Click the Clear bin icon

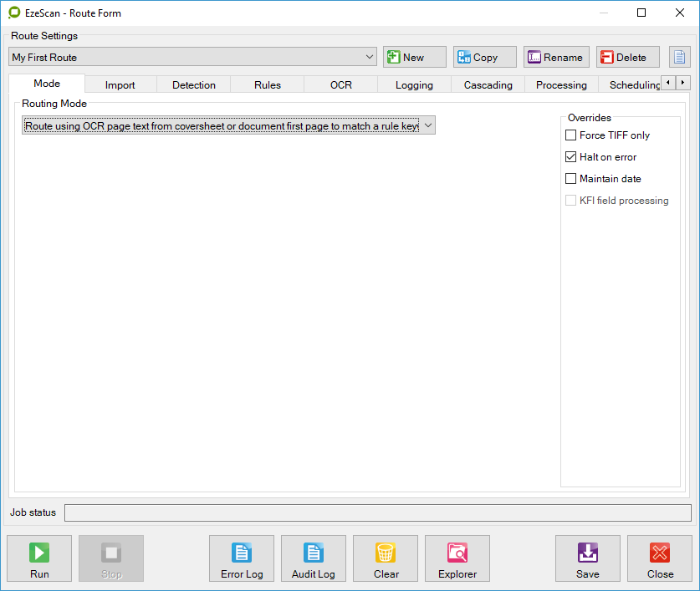pyautogui.click(x=386, y=553)
